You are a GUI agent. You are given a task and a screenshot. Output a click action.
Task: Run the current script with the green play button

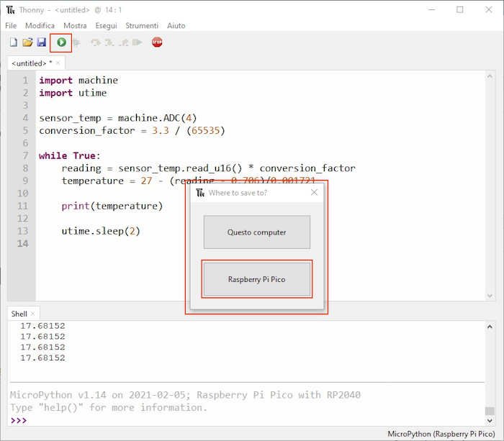(x=61, y=42)
